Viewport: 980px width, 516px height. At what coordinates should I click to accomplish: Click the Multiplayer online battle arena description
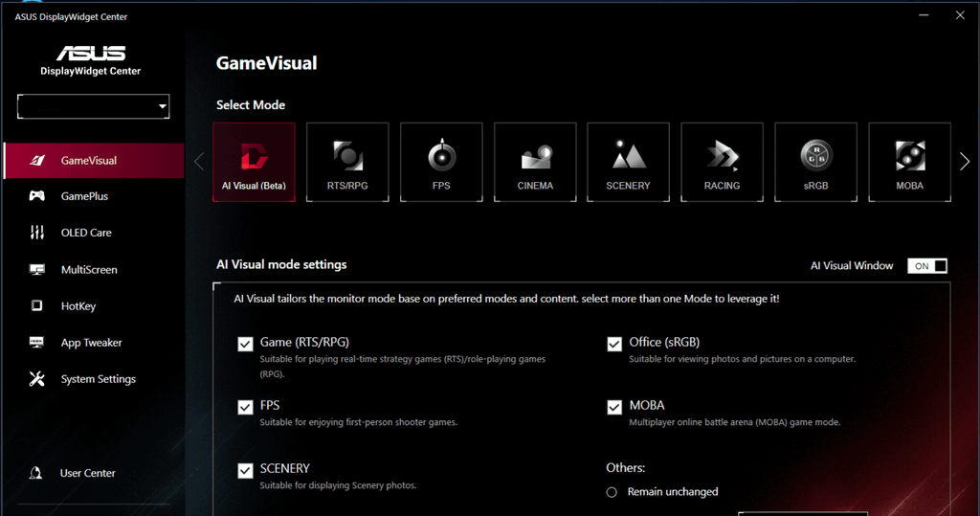click(x=734, y=423)
